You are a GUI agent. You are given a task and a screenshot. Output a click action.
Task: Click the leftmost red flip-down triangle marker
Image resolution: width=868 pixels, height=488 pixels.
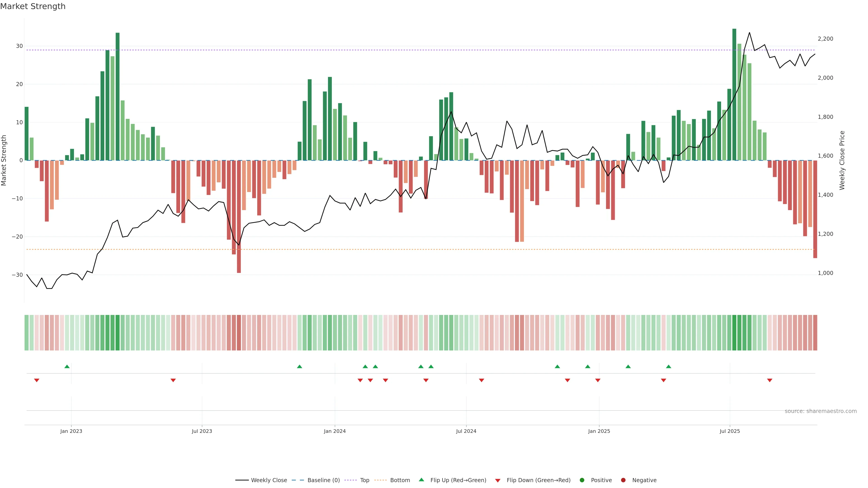point(37,380)
